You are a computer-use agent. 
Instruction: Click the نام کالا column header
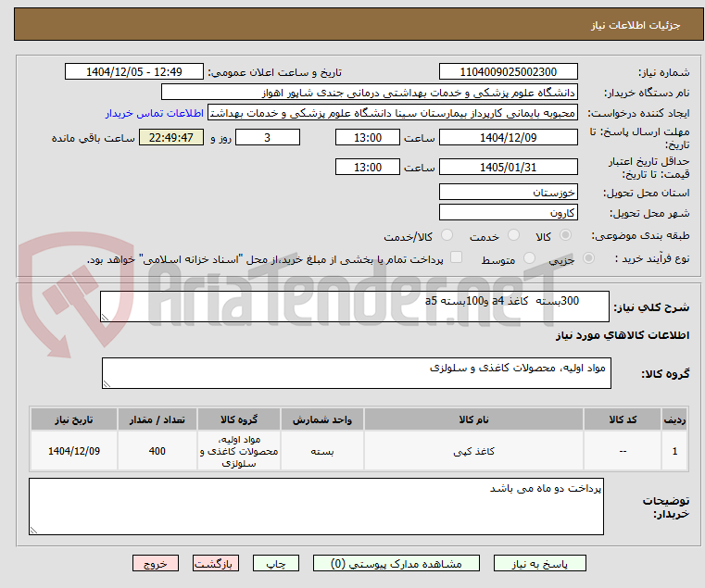coord(473,419)
